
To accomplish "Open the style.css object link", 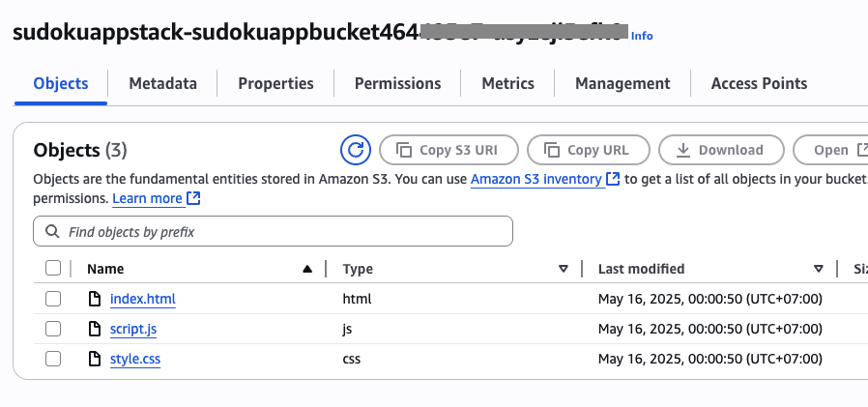I will 135,359.
